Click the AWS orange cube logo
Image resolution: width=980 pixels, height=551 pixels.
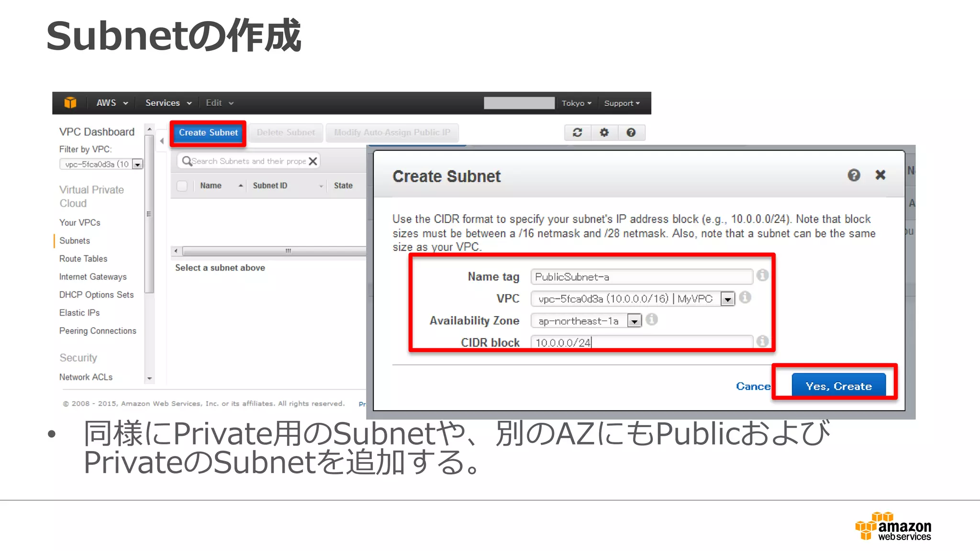tap(70, 102)
